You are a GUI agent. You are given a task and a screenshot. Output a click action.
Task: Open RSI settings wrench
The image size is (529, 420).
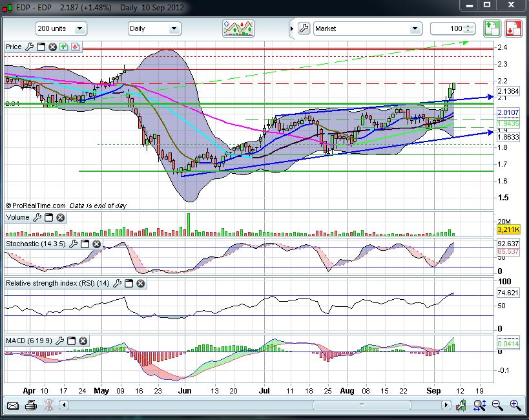pyautogui.click(x=117, y=283)
